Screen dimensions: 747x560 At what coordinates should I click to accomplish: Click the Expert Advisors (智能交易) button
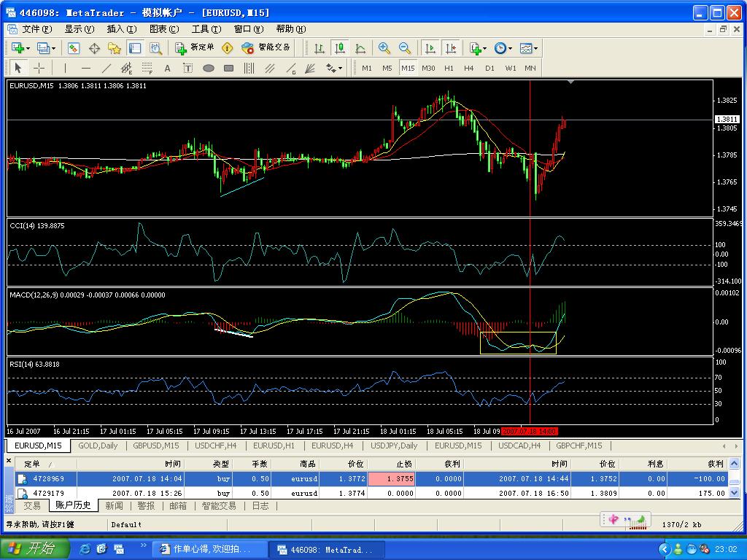[266, 48]
